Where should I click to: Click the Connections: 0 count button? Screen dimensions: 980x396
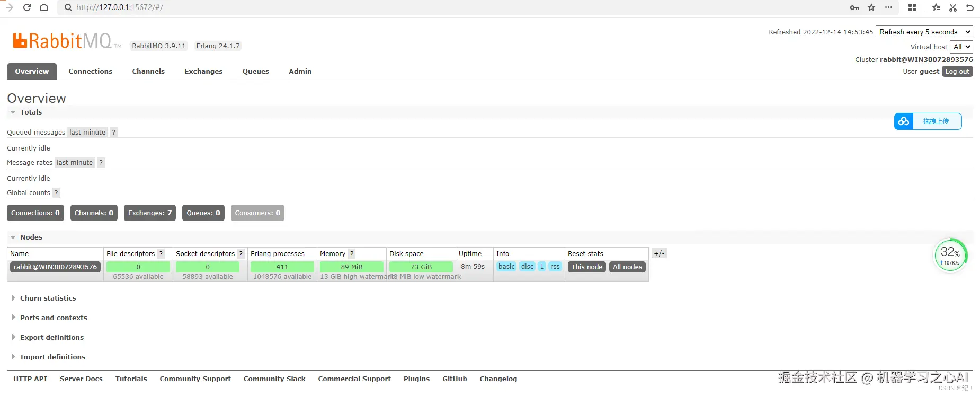pos(35,213)
